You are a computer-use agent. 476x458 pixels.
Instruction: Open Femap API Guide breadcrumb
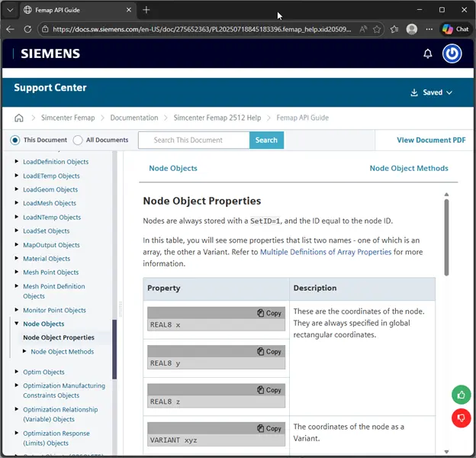pos(302,118)
